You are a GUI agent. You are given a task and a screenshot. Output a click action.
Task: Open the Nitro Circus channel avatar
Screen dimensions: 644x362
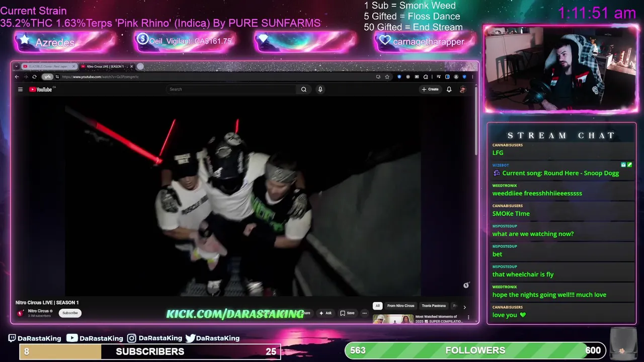point(21,313)
